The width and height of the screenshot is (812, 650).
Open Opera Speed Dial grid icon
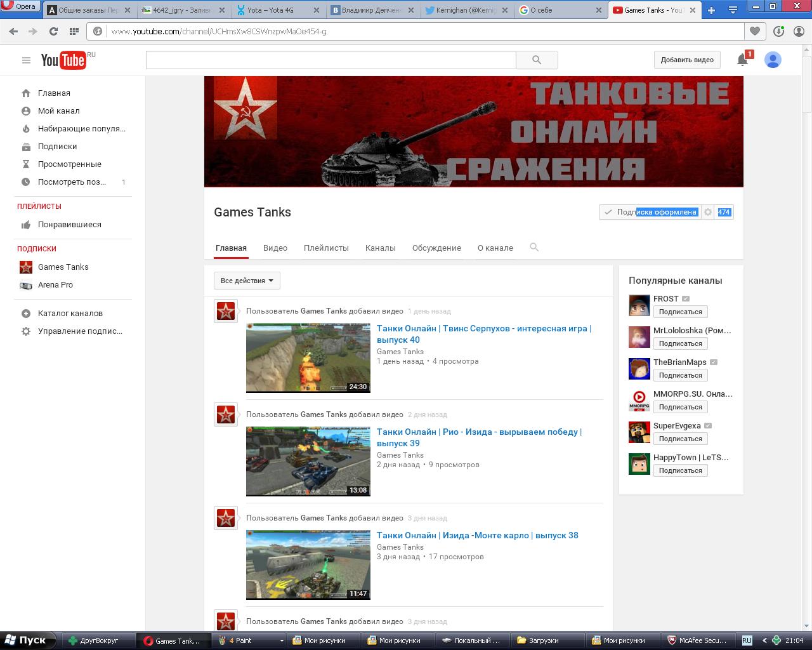(74, 31)
